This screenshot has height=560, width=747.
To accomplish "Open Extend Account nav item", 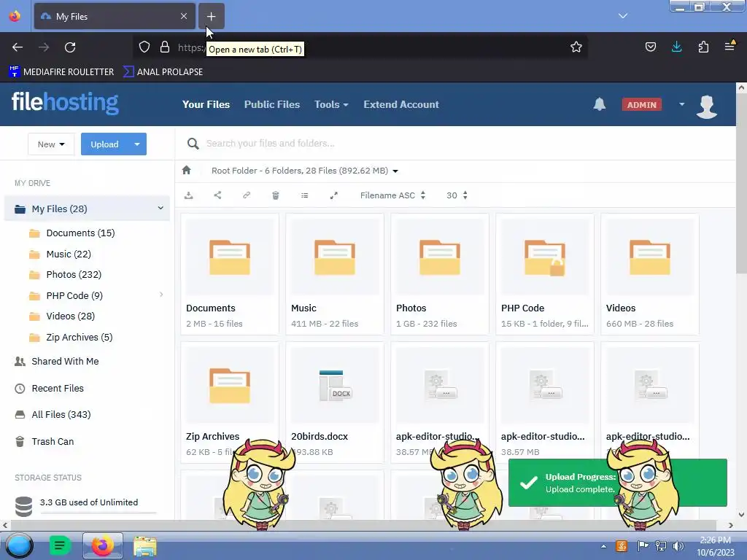I will pos(401,104).
